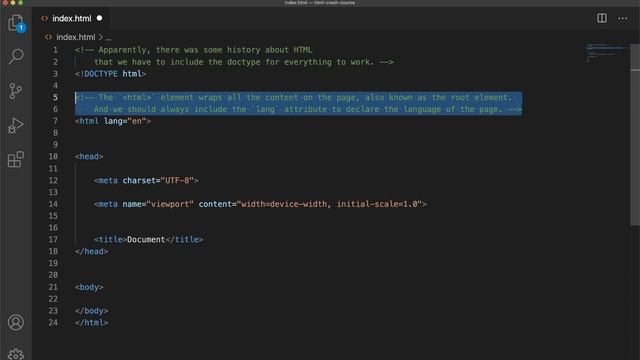Click line number 7 in the gutter
The width and height of the screenshot is (640, 360).
click(x=55, y=121)
